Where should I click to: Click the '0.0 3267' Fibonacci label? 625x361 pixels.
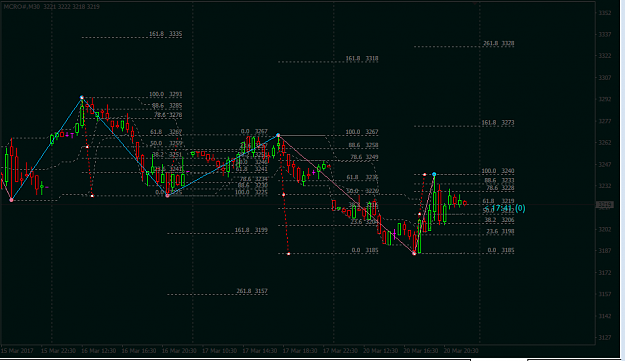point(254,131)
